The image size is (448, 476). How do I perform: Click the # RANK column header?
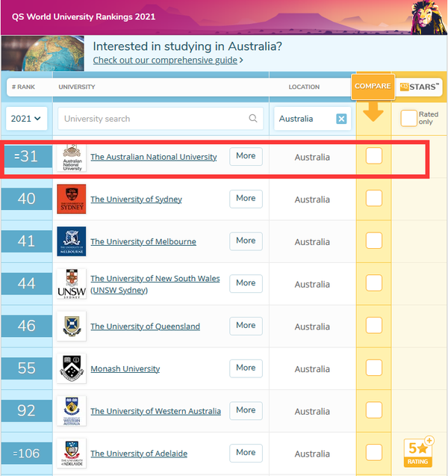[x=23, y=87]
